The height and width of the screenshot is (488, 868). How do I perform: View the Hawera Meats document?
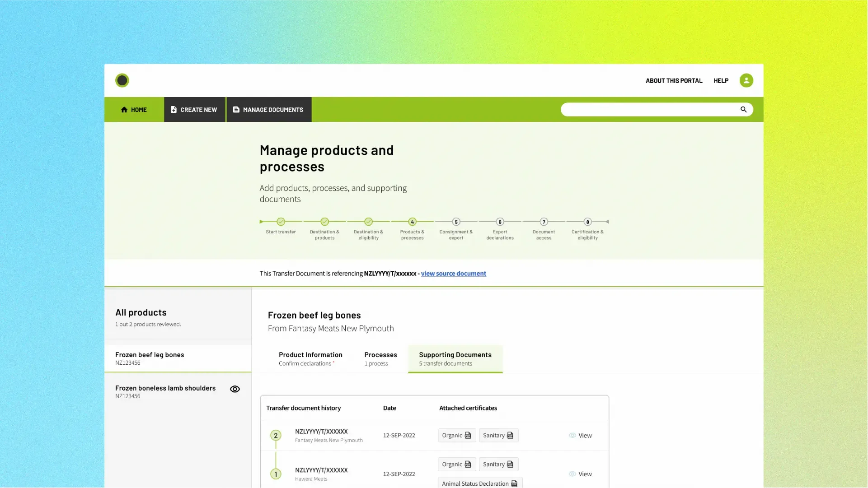click(x=580, y=474)
